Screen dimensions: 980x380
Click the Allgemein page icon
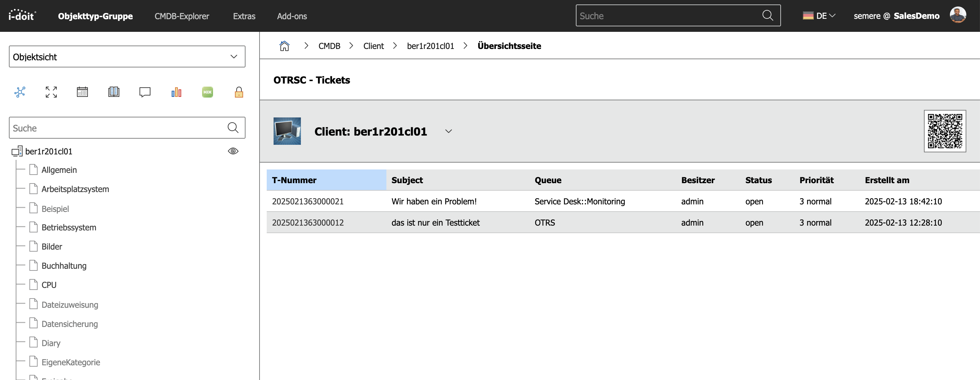click(x=34, y=169)
